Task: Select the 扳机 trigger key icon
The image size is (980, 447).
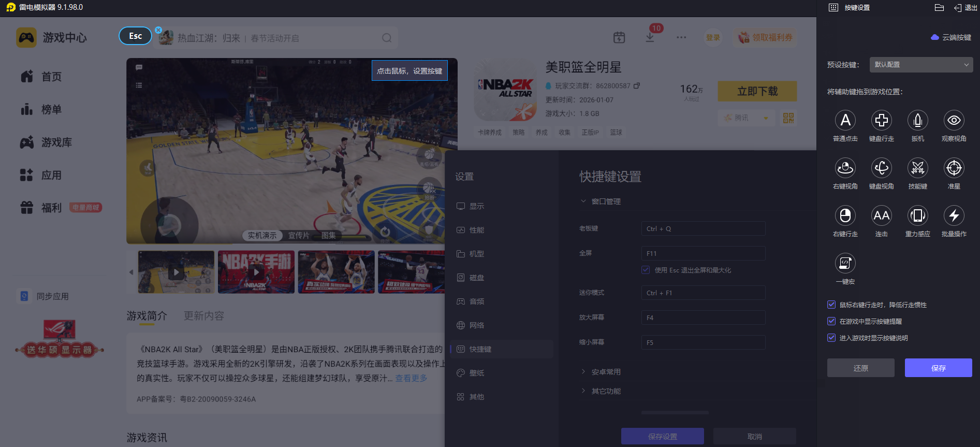Action: coord(917,121)
